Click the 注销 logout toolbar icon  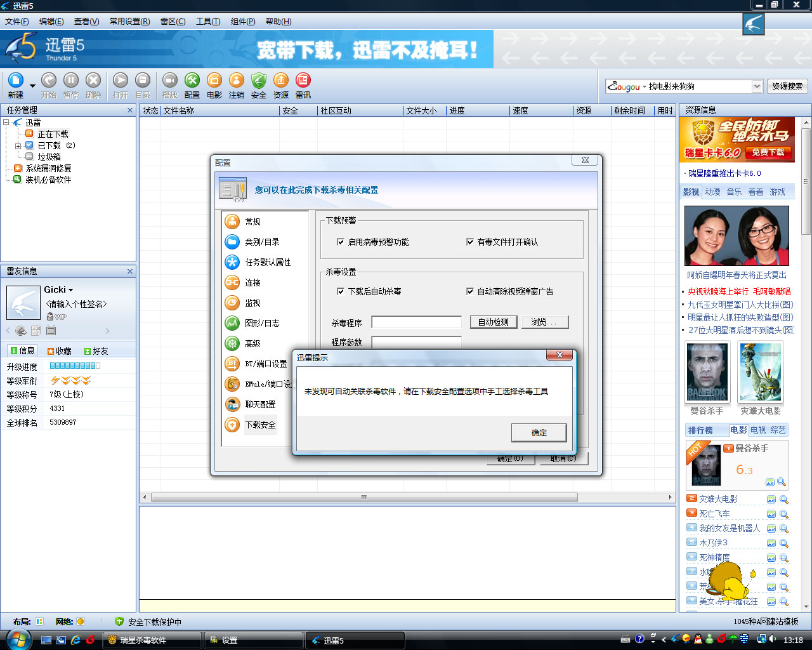coord(237,80)
